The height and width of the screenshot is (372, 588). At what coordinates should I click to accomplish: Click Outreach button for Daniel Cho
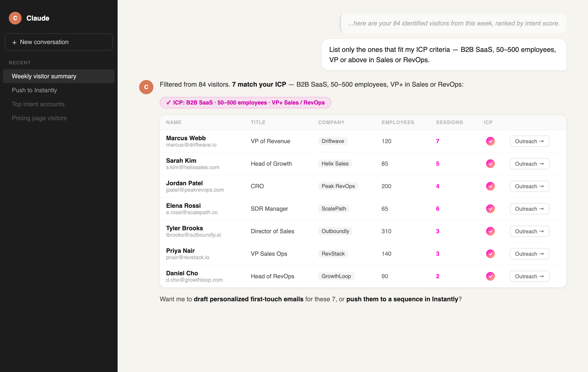529,276
